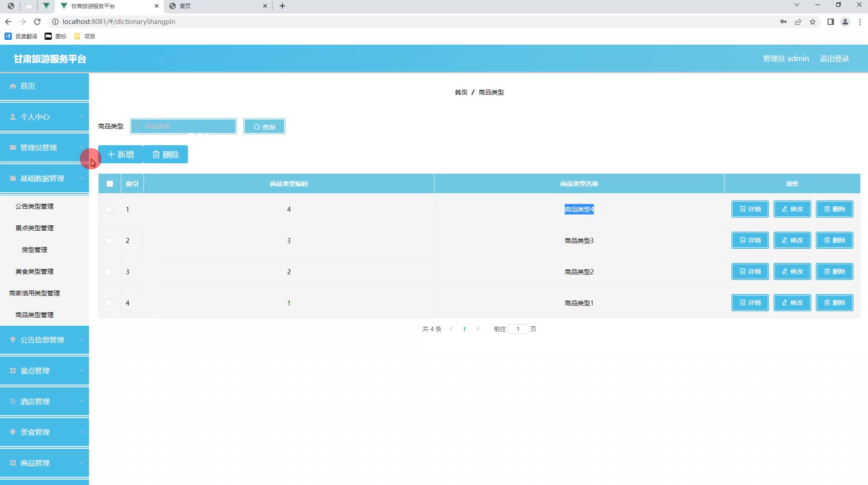868x485 pixels.
Task: Click the next page arrow in pagination
Action: pos(477,329)
